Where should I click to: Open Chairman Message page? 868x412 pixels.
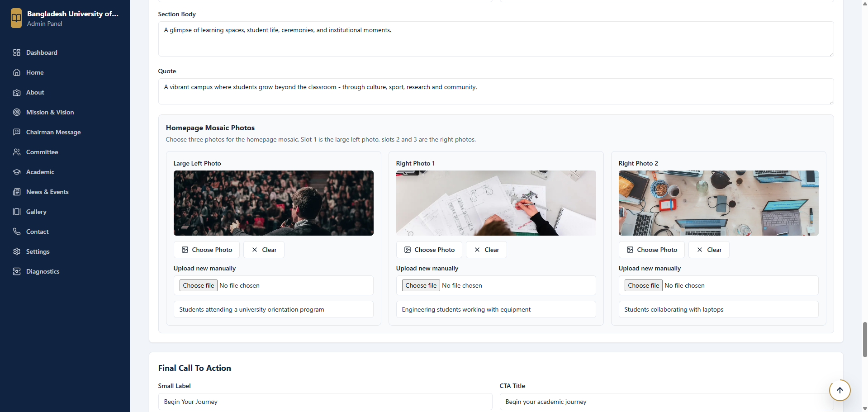(65, 132)
